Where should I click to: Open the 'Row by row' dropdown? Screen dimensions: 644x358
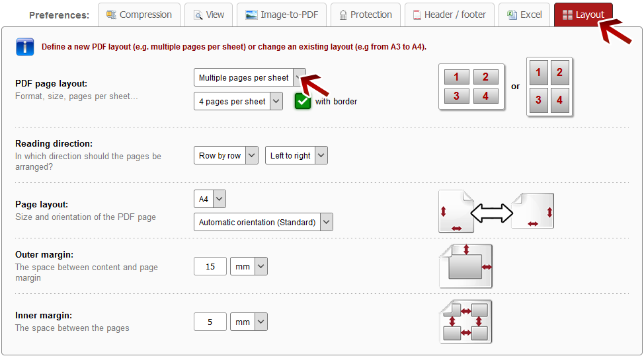click(225, 156)
